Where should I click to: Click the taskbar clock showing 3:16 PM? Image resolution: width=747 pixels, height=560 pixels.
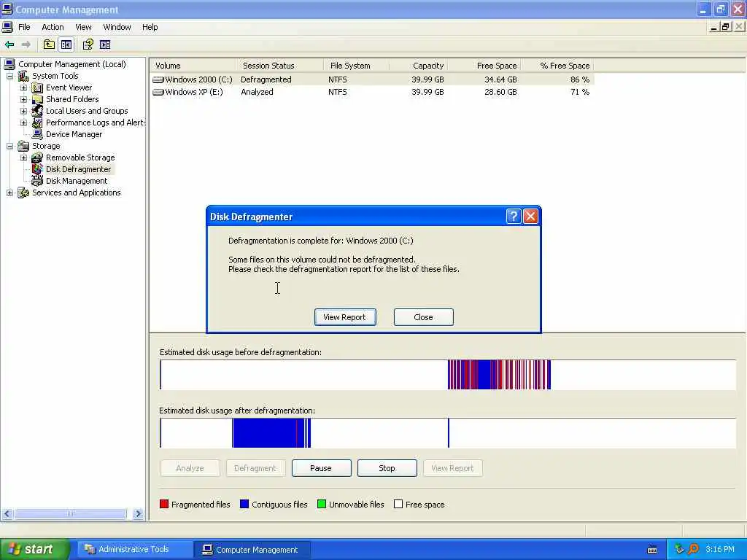click(720, 549)
